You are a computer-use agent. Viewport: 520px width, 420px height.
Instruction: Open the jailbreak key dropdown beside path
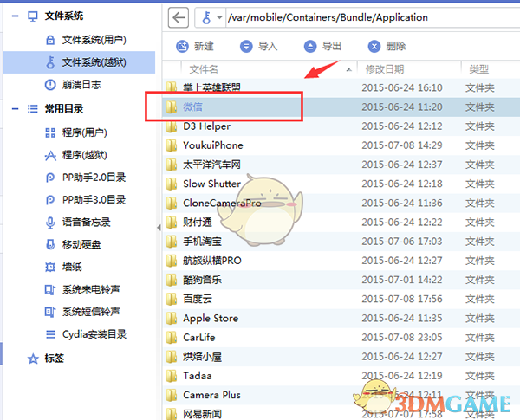pyautogui.click(x=219, y=17)
